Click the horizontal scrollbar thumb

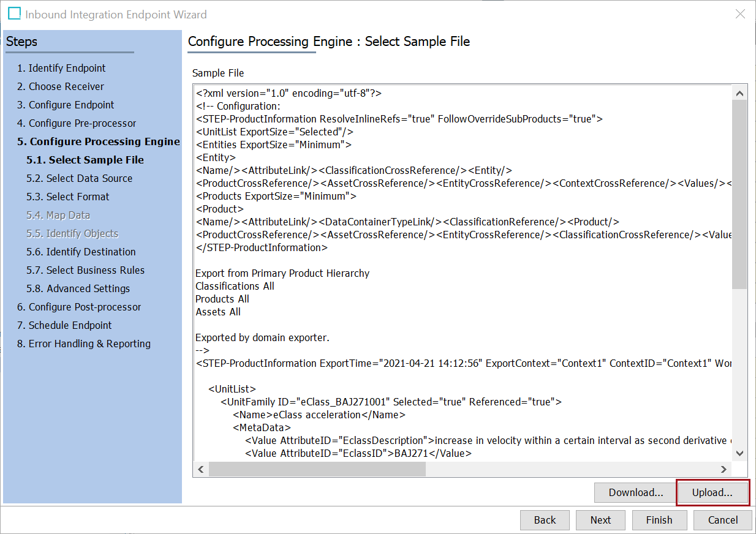tap(317, 469)
